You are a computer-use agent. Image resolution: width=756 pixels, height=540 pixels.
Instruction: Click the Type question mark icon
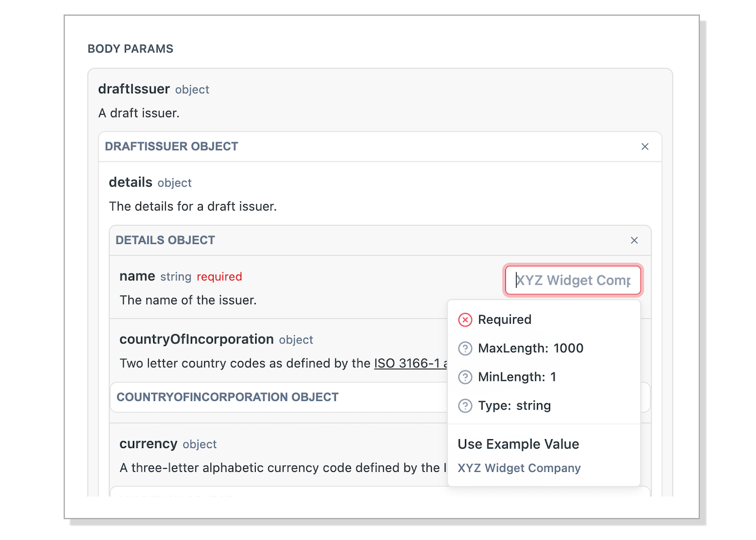465,406
